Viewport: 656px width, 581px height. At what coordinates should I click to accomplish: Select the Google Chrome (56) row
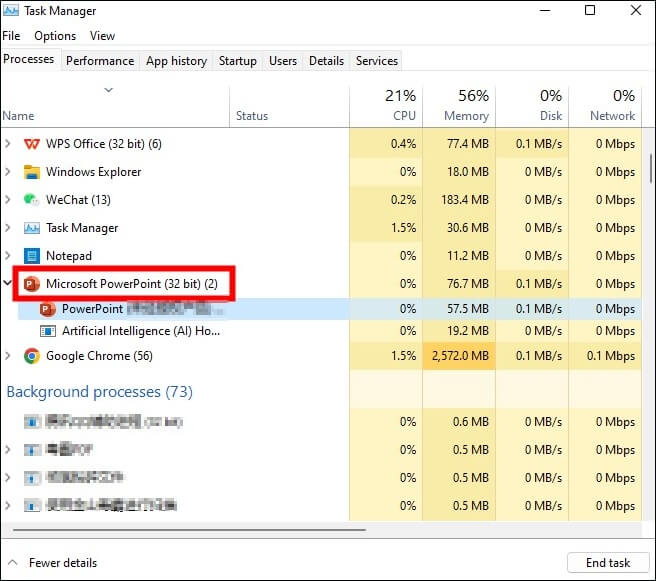[x=321, y=356]
